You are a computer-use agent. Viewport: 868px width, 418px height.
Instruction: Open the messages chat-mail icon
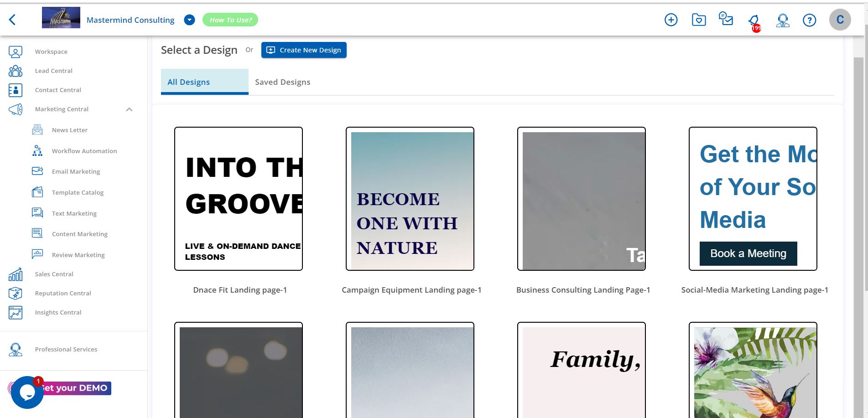(x=726, y=19)
